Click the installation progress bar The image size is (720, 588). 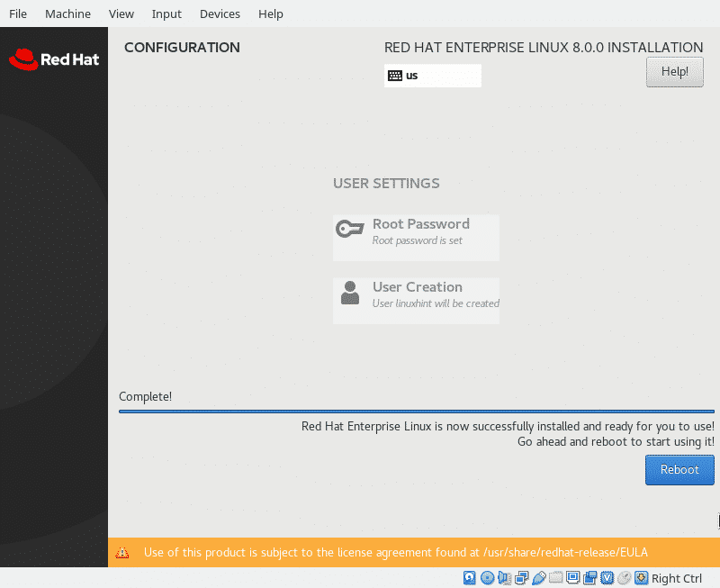point(417,412)
